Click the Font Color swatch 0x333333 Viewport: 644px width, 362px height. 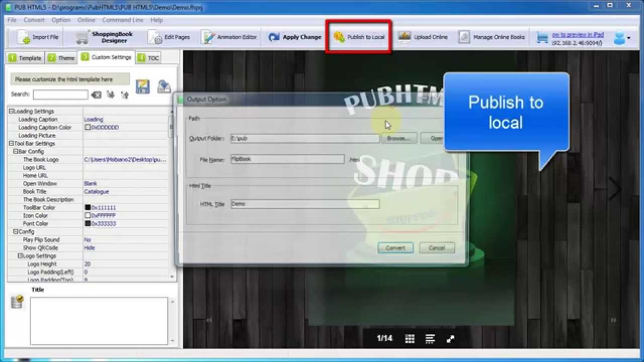[88, 224]
